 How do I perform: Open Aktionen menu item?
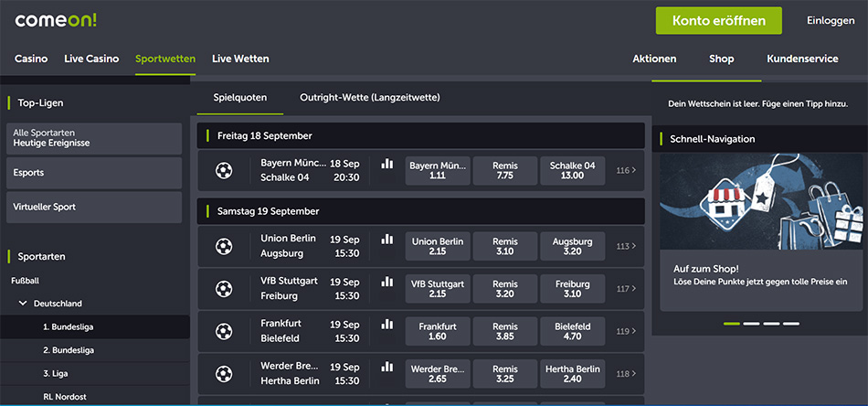click(x=654, y=59)
